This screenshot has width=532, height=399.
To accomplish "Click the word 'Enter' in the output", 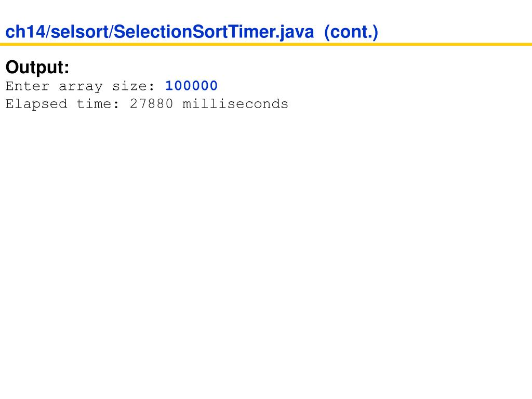I will point(28,86).
